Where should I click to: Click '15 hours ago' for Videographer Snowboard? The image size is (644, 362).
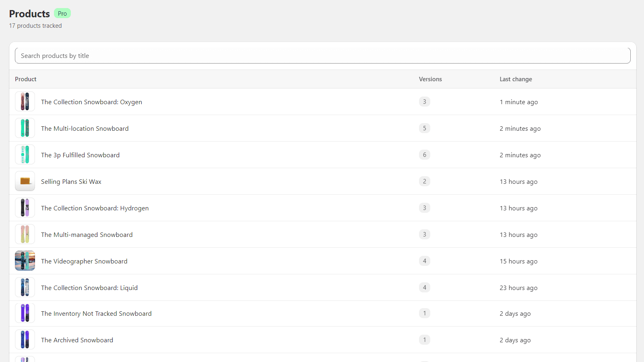[x=518, y=261]
